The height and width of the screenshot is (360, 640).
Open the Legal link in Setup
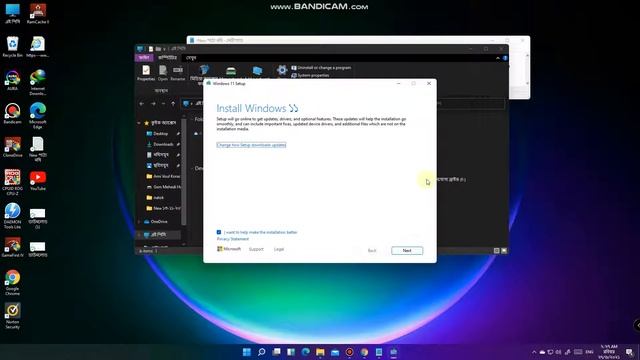pyautogui.click(x=279, y=249)
